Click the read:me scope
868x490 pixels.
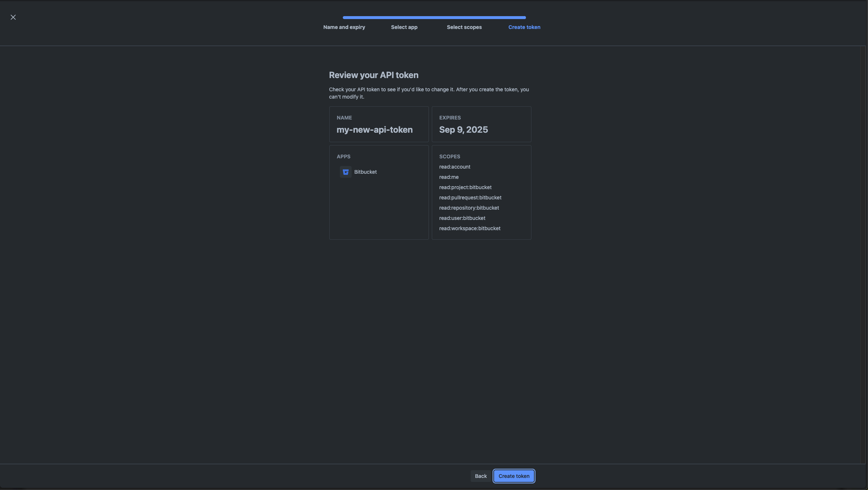[x=449, y=177]
